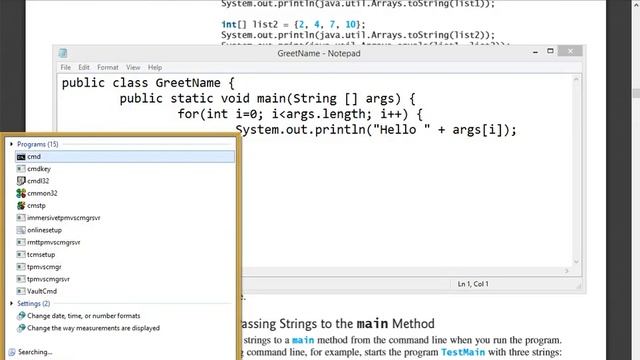Open the Edit menu in Notepad
The height and width of the screenshot is (360, 640).
[x=84, y=67]
